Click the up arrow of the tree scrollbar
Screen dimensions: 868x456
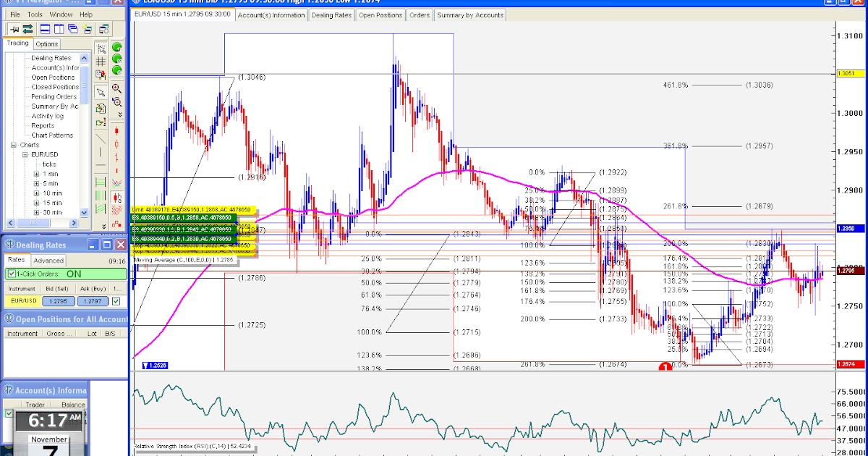click(x=84, y=58)
